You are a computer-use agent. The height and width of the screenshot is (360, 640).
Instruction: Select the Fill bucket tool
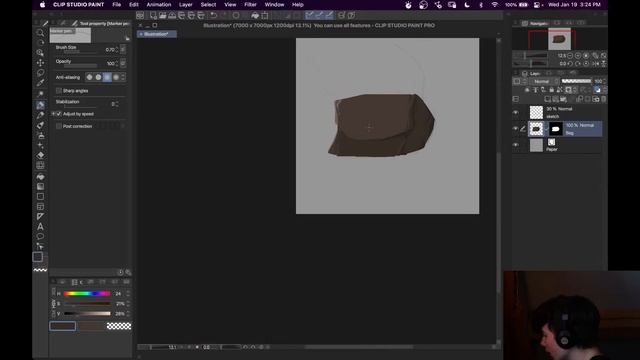(40, 177)
